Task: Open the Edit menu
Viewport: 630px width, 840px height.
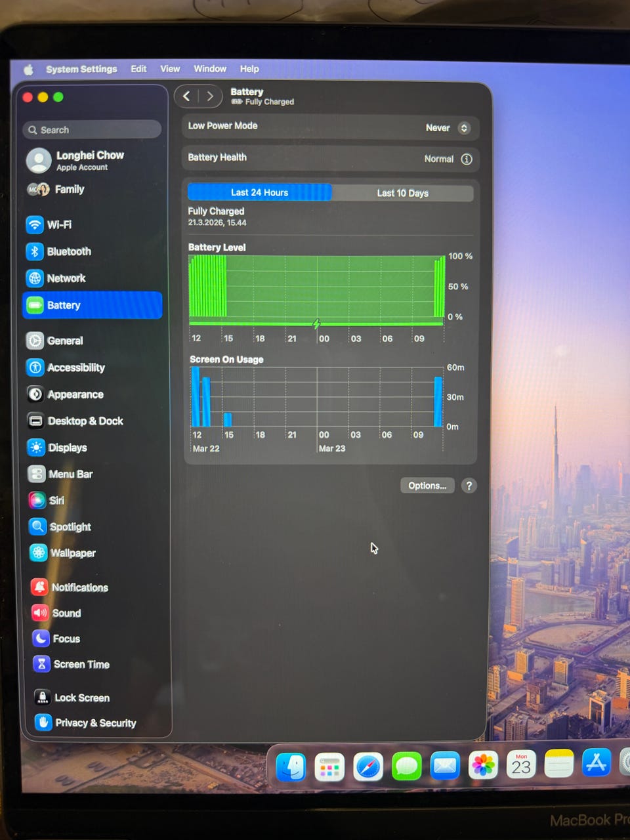Action: pos(138,68)
